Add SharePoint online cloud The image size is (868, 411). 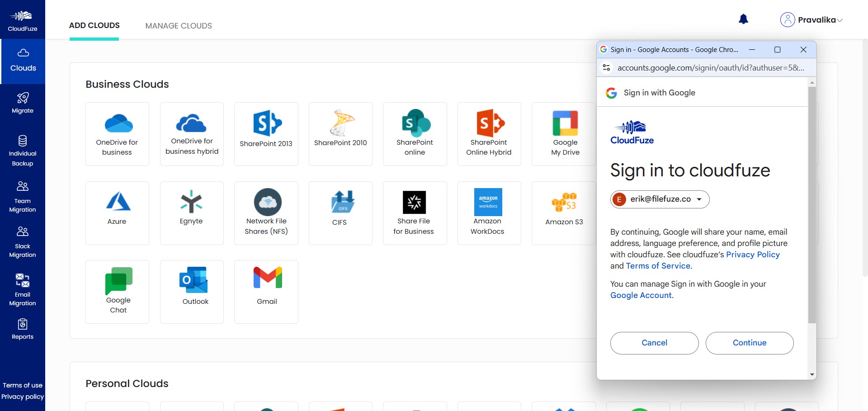(x=415, y=134)
